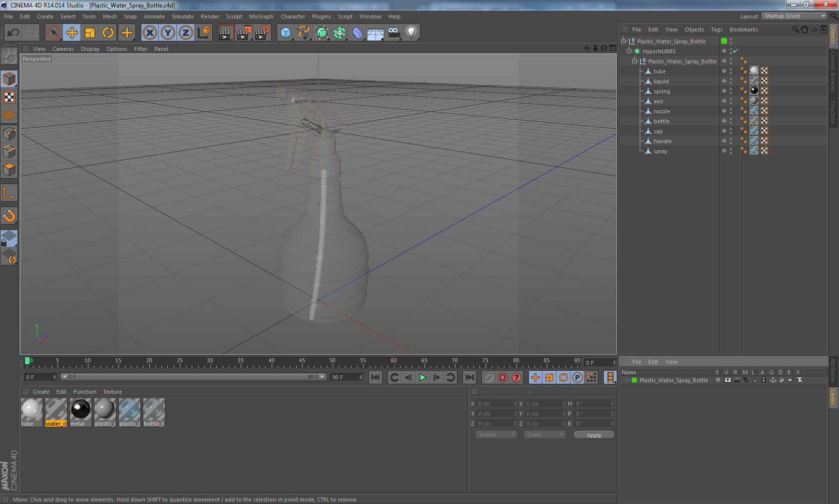Screen dimensions: 839x504
Task: Click the X position field stepper
Action: coord(515,404)
